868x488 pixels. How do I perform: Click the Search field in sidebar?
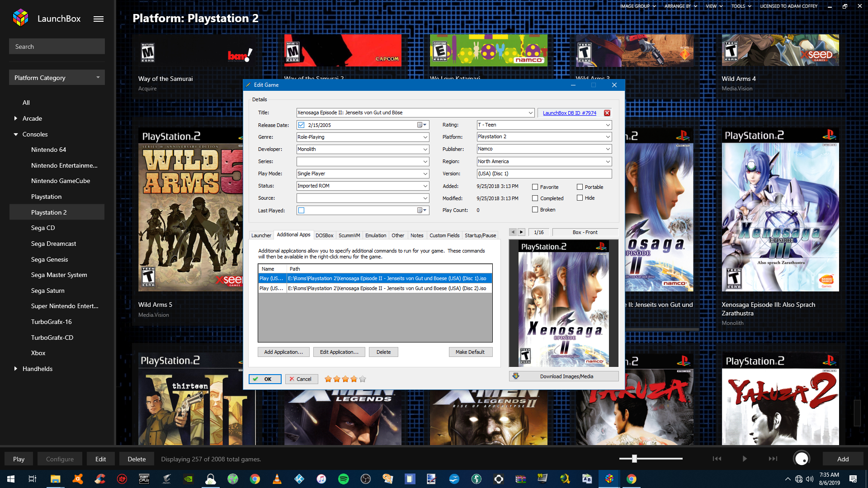click(57, 47)
